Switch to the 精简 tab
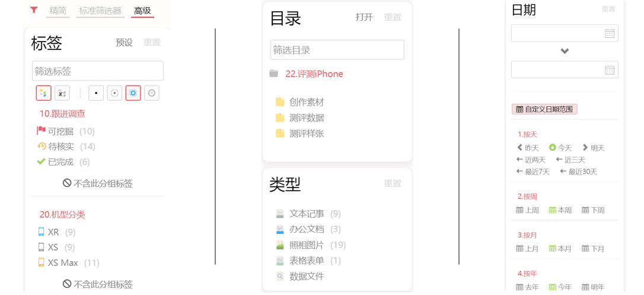Viewport: 644px width, 295px height. click(x=58, y=11)
